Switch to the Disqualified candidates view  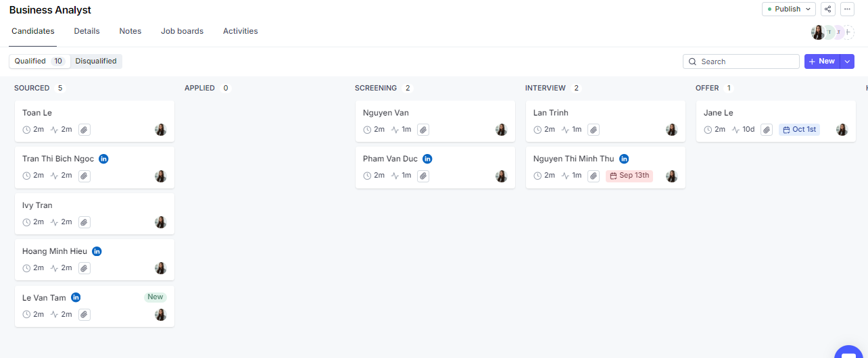coord(96,61)
